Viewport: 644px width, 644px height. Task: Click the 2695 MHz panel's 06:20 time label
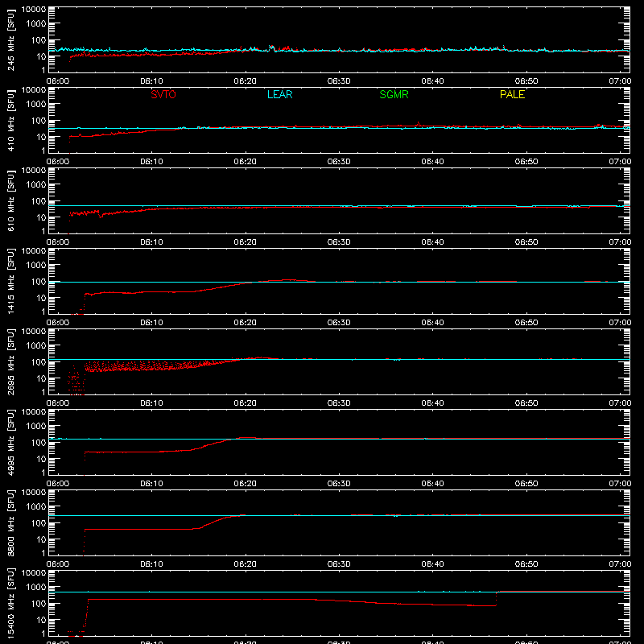point(246,403)
